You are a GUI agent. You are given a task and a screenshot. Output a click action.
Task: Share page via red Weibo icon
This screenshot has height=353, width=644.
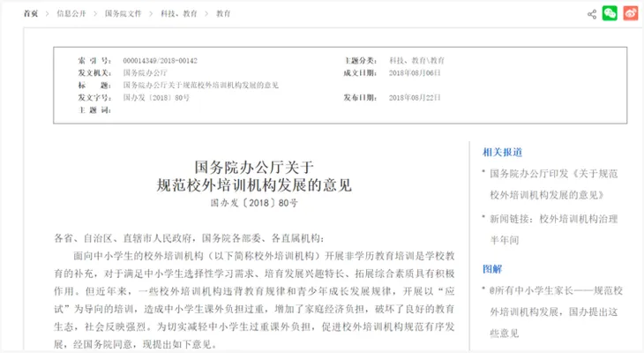pyautogui.click(x=631, y=13)
